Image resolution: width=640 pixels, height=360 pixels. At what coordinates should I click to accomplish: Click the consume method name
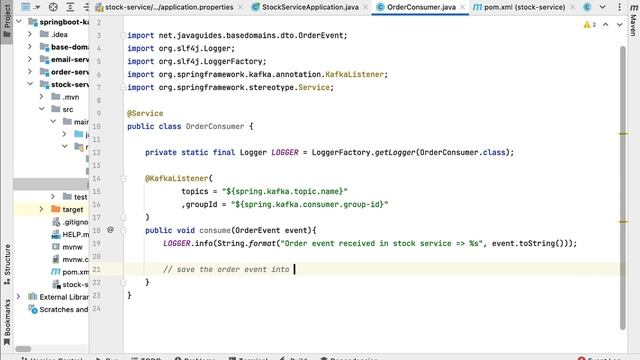coord(215,230)
